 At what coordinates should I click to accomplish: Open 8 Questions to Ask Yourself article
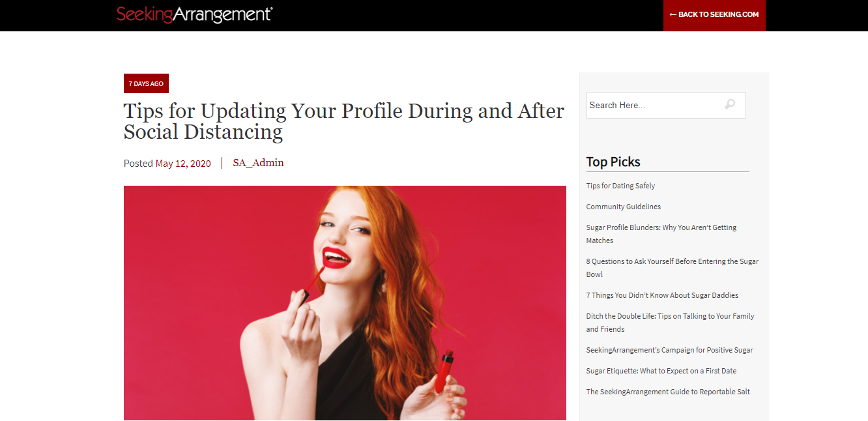(673, 268)
